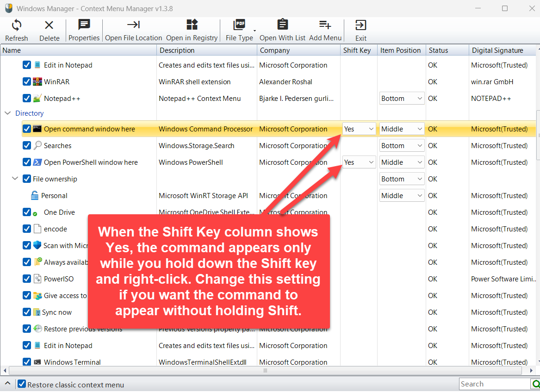Sort by the Status column header
540x392 pixels.
[x=447, y=50]
